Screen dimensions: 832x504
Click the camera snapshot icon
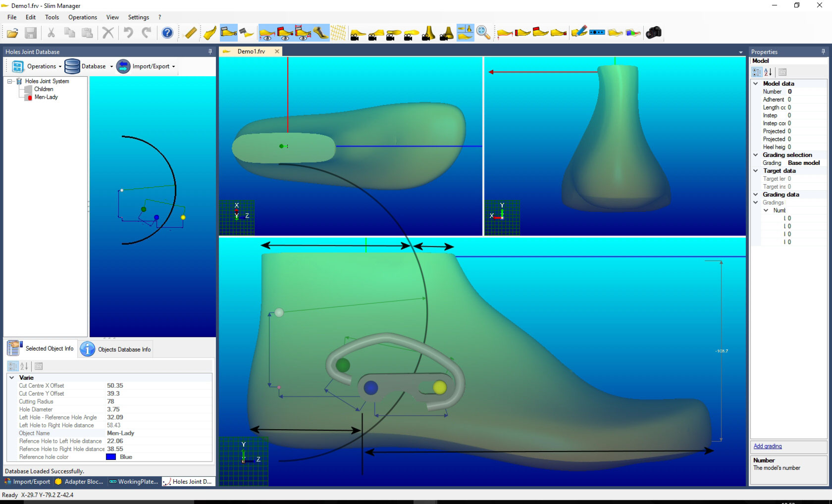pyautogui.click(x=654, y=33)
